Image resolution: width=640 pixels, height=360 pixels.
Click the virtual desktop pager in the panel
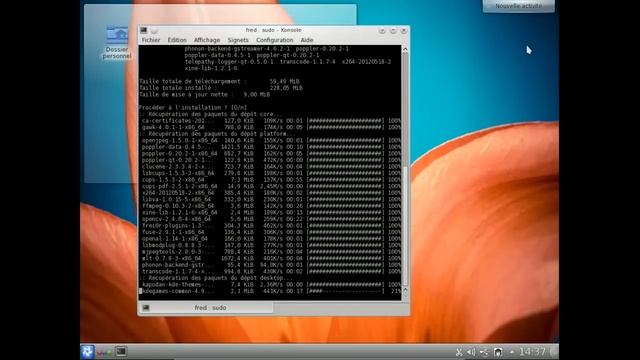(x=104, y=352)
